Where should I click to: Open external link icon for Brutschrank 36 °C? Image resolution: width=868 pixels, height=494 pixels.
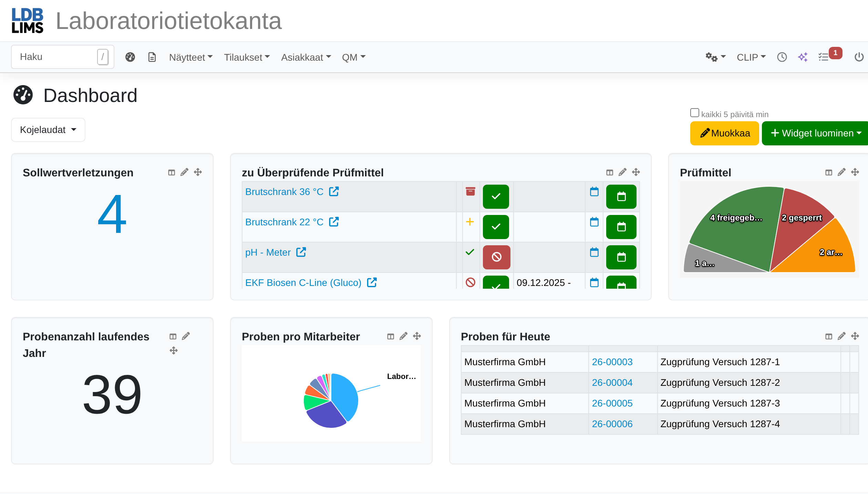tap(334, 192)
